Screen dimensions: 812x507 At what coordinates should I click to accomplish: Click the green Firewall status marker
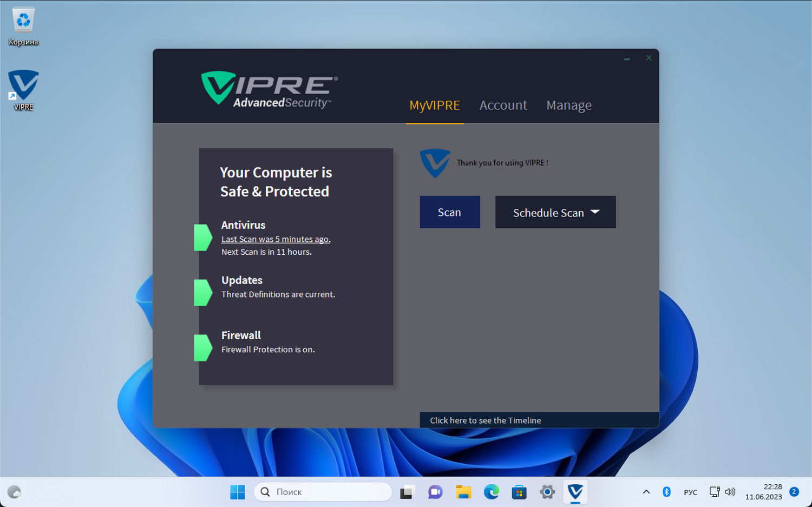(x=203, y=348)
